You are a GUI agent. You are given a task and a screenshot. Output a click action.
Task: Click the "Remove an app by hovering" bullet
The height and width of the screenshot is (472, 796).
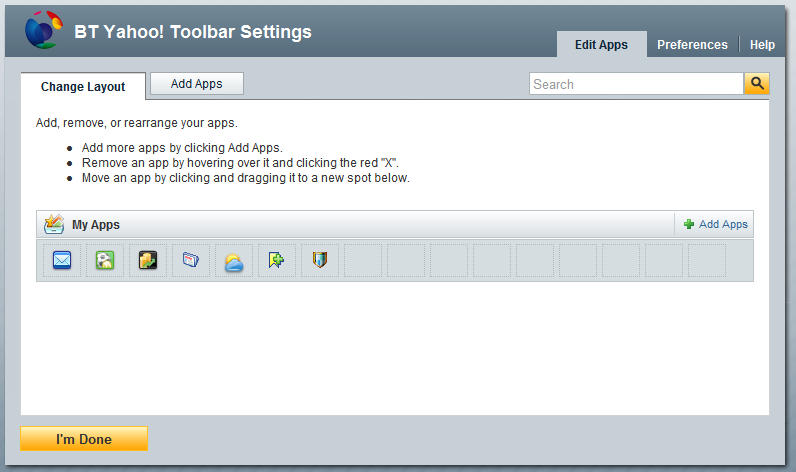click(240, 163)
